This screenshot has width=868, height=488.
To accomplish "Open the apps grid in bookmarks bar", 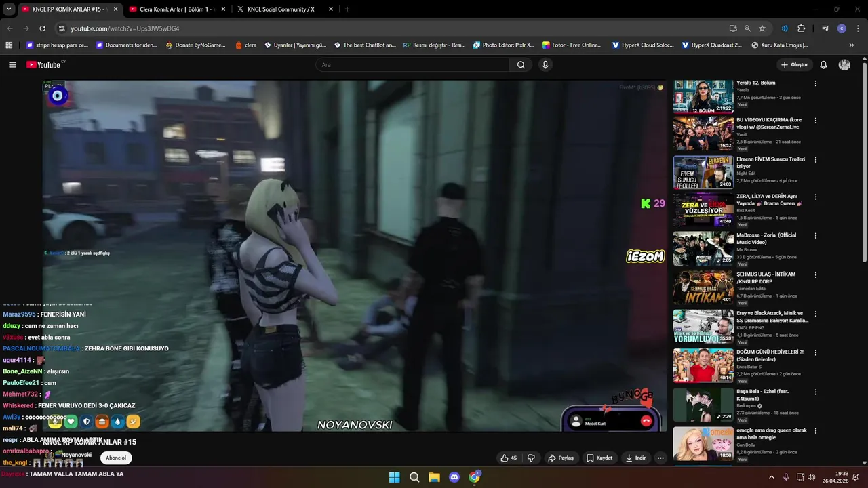I will pyautogui.click(x=9, y=45).
